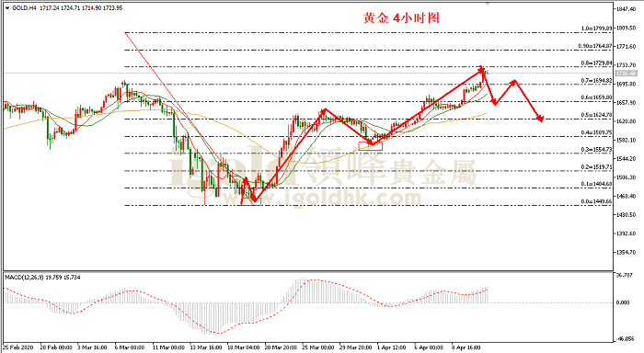Viewport: 644px width, 353px height.
Task: Click the Fibonacci label 0.0=1449.66
Action: tap(596, 201)
